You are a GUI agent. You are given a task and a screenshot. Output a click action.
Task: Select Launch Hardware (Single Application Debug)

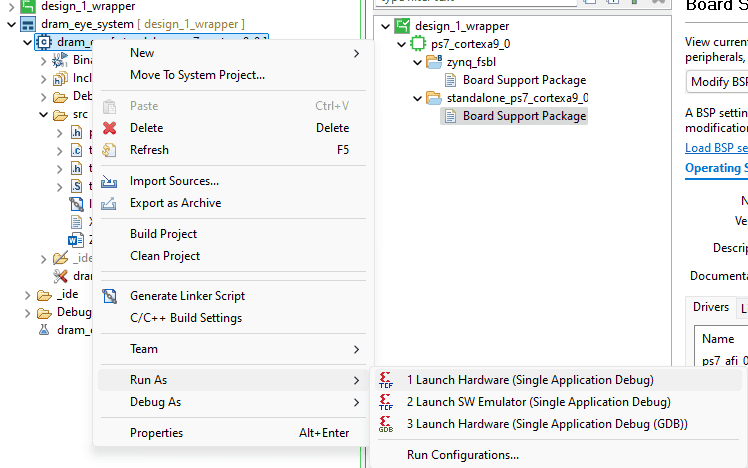530,380
